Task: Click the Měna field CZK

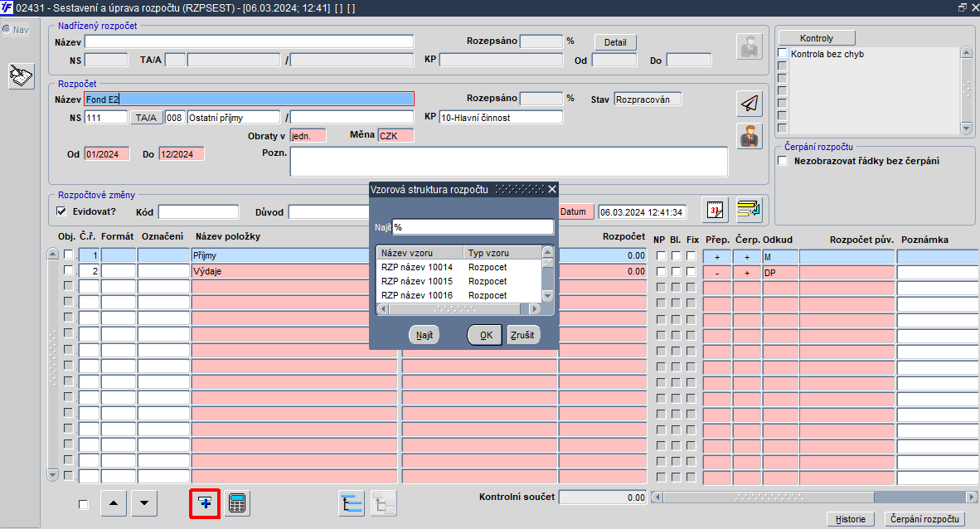Action: [x=395, y=136]
